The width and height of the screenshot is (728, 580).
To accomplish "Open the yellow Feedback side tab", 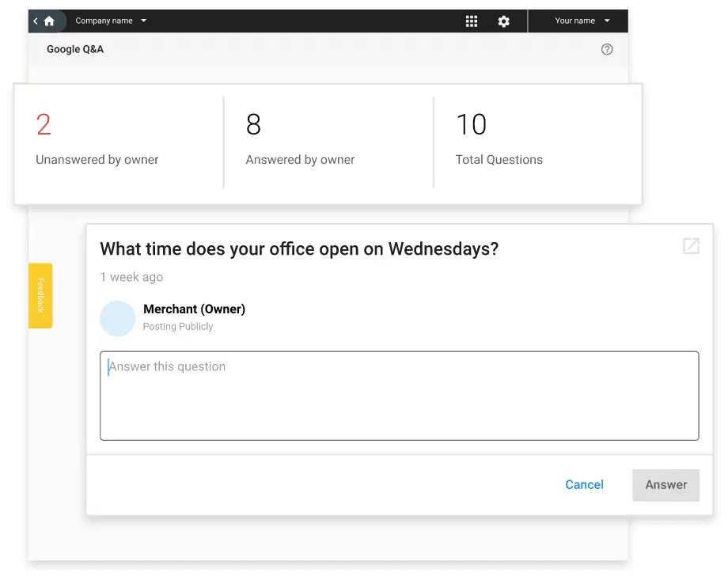I will point(41,295).
